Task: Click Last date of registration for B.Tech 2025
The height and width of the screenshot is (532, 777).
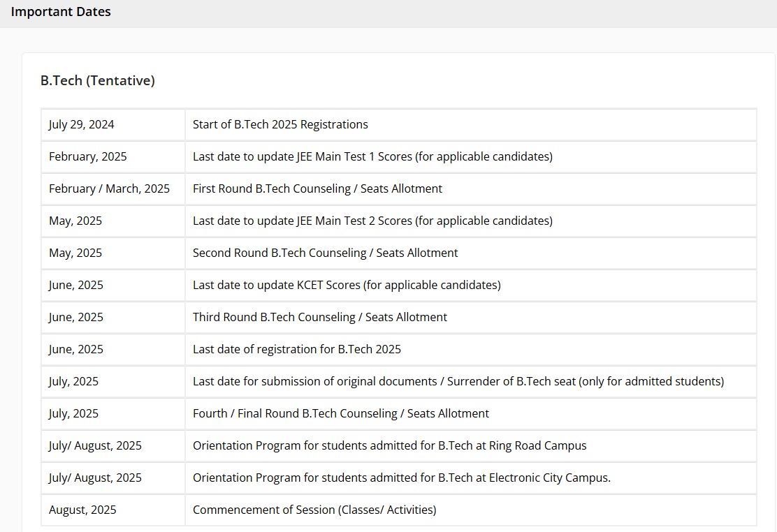Action: [297, 350]
